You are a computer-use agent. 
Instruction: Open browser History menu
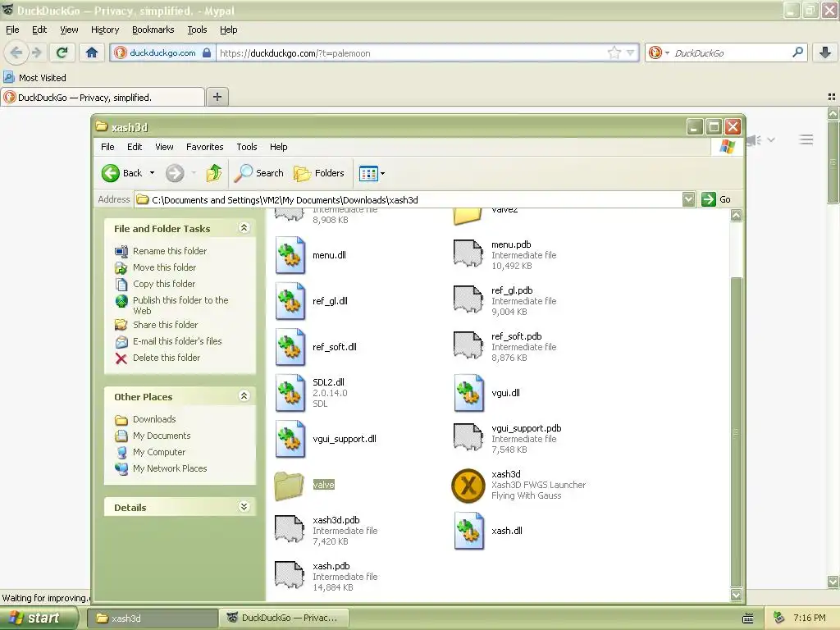click(x=105, y=30)
